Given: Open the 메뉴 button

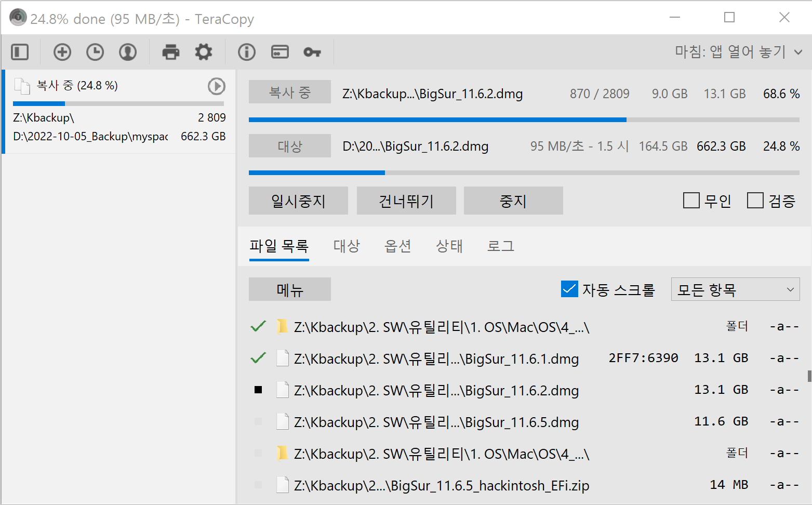Looking at the screenshot, I should 290,289.
